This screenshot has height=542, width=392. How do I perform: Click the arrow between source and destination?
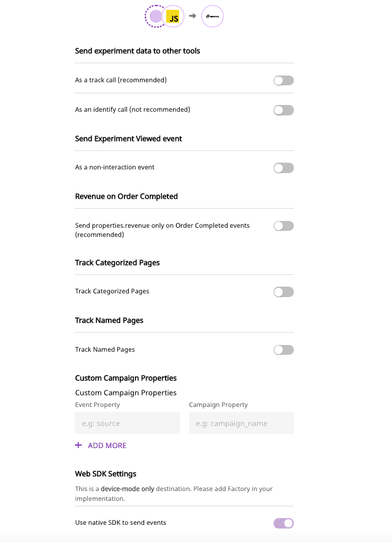(x=192, y=17)
